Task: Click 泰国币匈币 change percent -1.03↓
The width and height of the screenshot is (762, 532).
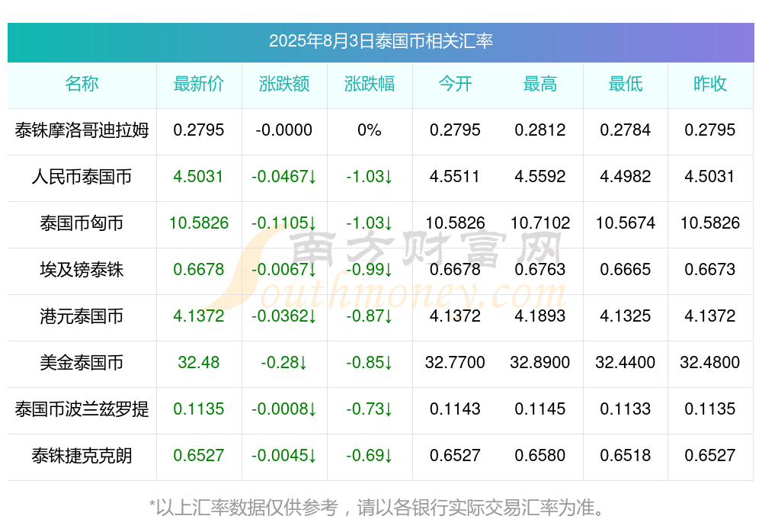Action: [370, 223]
